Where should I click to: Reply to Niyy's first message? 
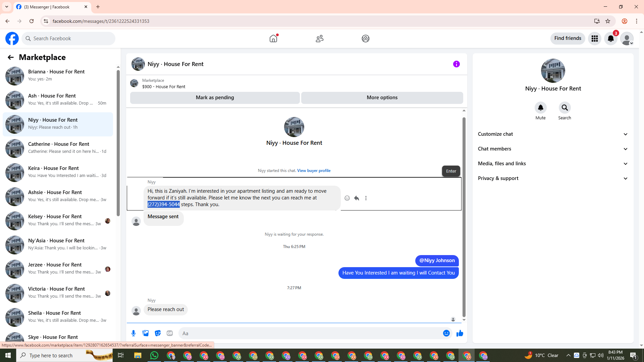pyautogui.click(x=357, y=198)
